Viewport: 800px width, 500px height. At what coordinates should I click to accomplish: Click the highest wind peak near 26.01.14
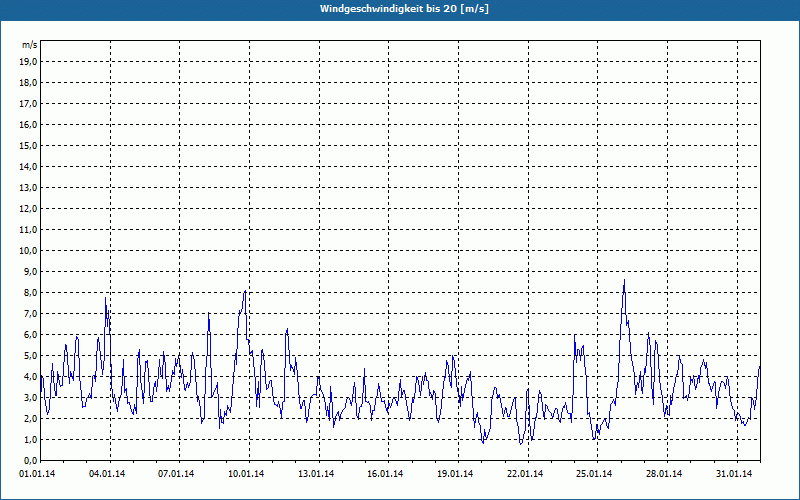pos(624,280)
